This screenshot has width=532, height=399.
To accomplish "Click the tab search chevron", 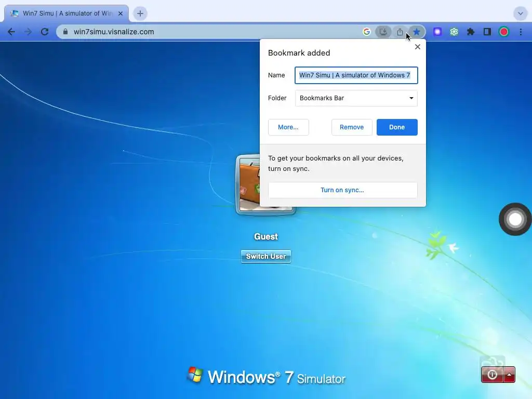I will [521, 14].
